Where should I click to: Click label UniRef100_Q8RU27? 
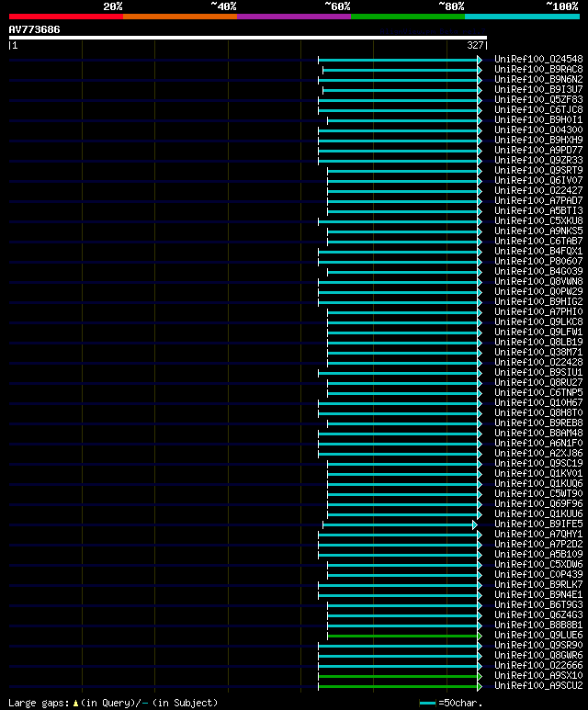538,383
